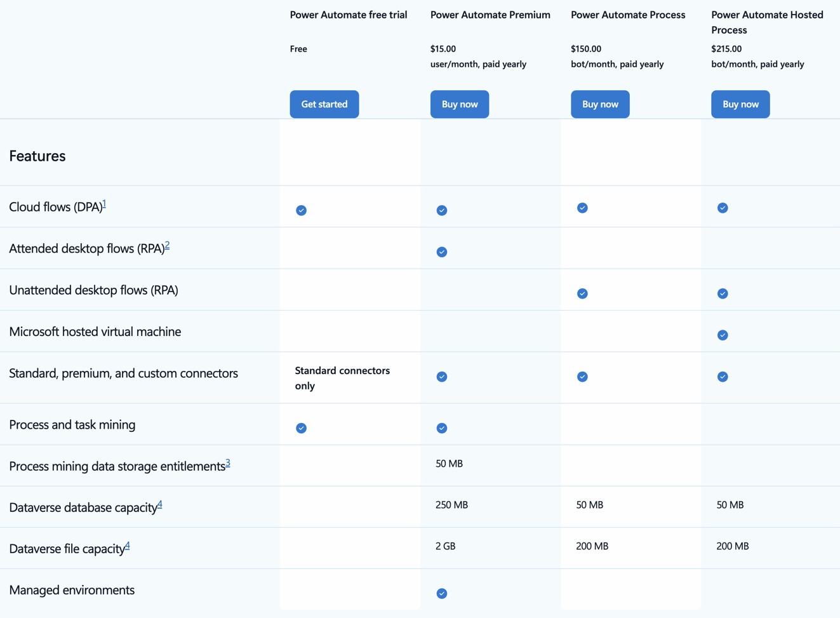Screen dimensions: 840x618
Task: Click the $15.00 price text
Action: coord(443,49)
